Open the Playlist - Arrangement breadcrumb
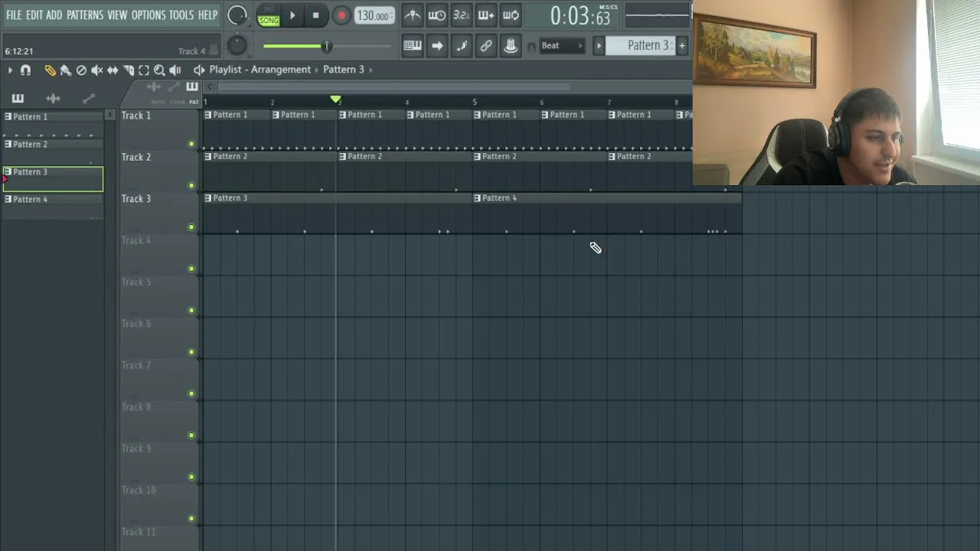980x551 pixels. 260,70
